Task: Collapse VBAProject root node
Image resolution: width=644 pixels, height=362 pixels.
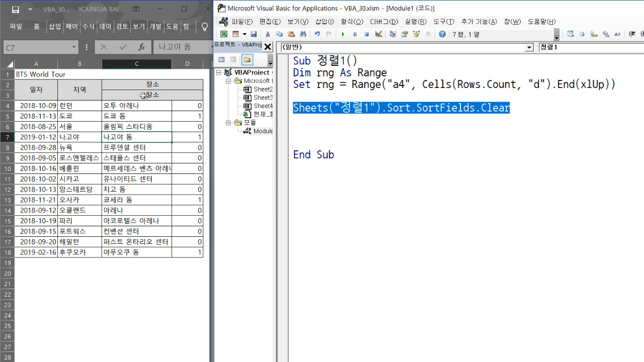Action: click(219, 72)
